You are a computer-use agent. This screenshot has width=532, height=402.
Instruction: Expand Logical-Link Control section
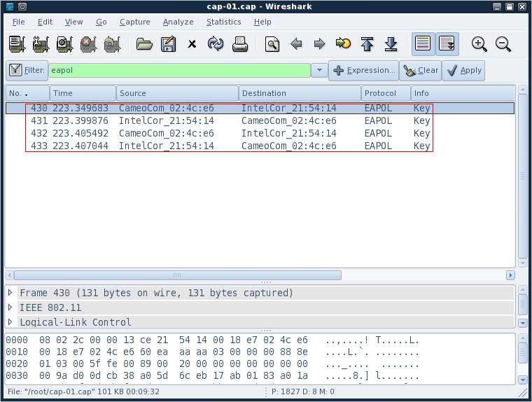point(10,321)
